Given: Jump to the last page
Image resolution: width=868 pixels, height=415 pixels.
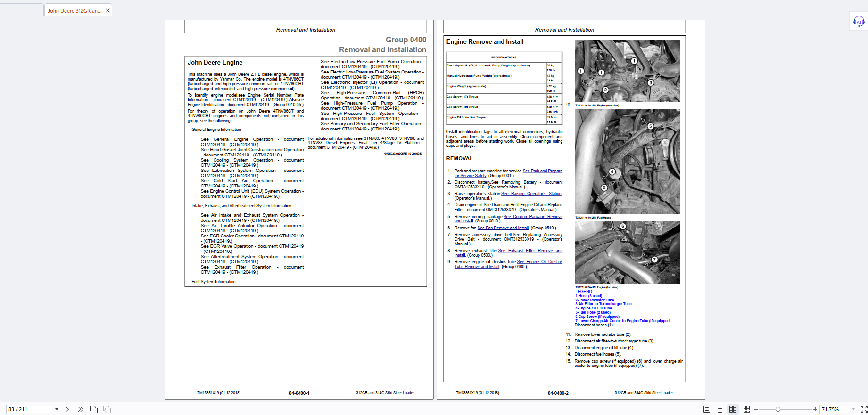Looking at the screenshot, I should (x=80, y=409).
